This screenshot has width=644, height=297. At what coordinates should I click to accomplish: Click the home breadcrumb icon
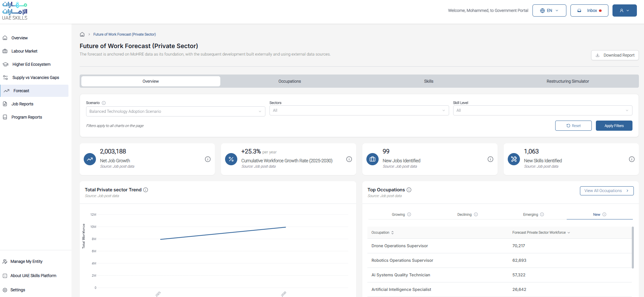(82, 35)
